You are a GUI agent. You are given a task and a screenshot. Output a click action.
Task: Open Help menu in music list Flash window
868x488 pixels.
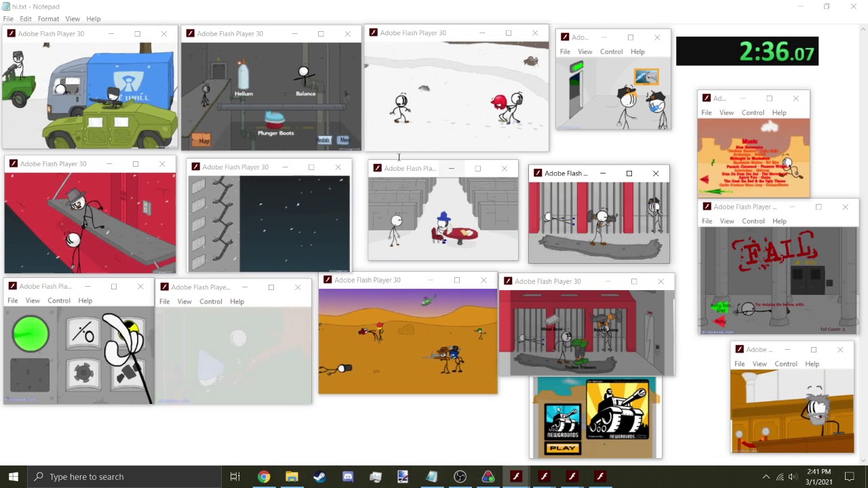tap(779, 113)
